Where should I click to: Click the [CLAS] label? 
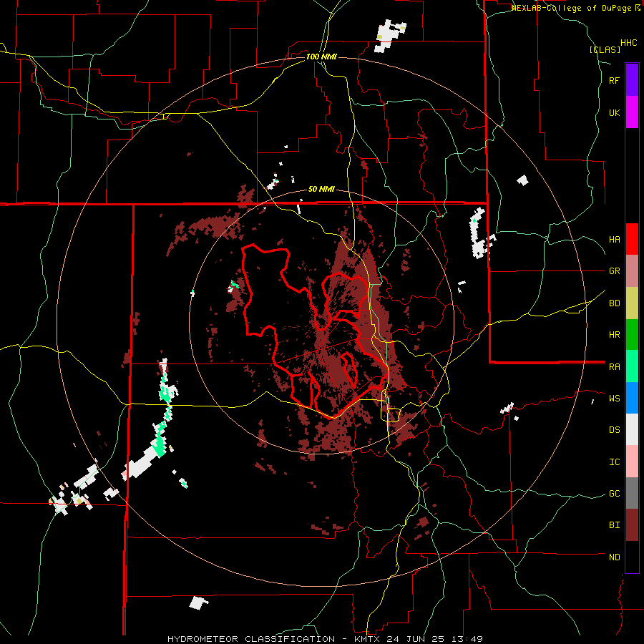(x=605, y=49)
